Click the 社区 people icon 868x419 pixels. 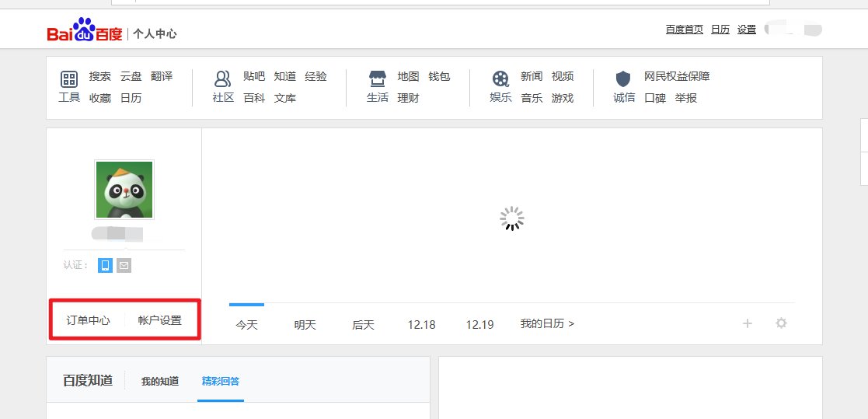click(222, 79)
